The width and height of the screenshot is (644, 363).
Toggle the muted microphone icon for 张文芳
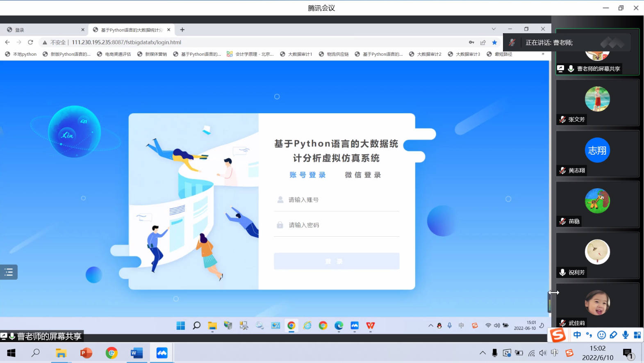[562, 119]
